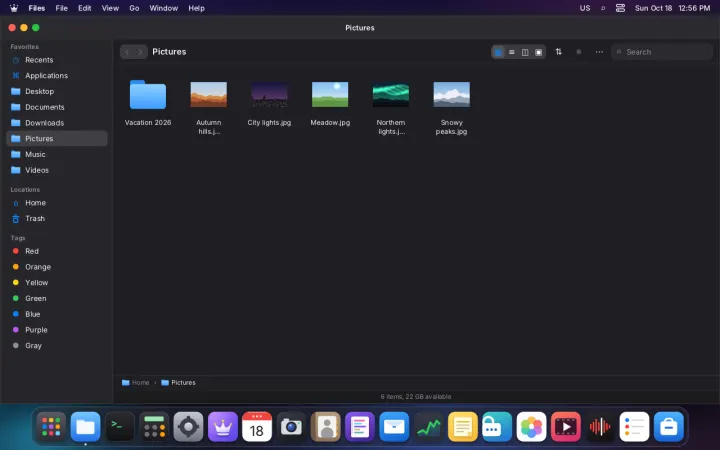Switch to column view
720x450 pixels.
coord(525,52)
